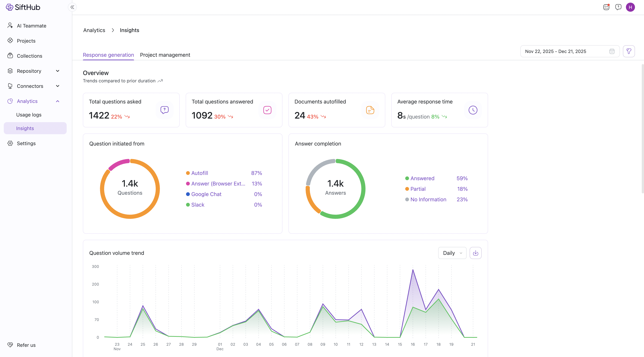Open the help chat bubble icon

click(x=618, y=7)
